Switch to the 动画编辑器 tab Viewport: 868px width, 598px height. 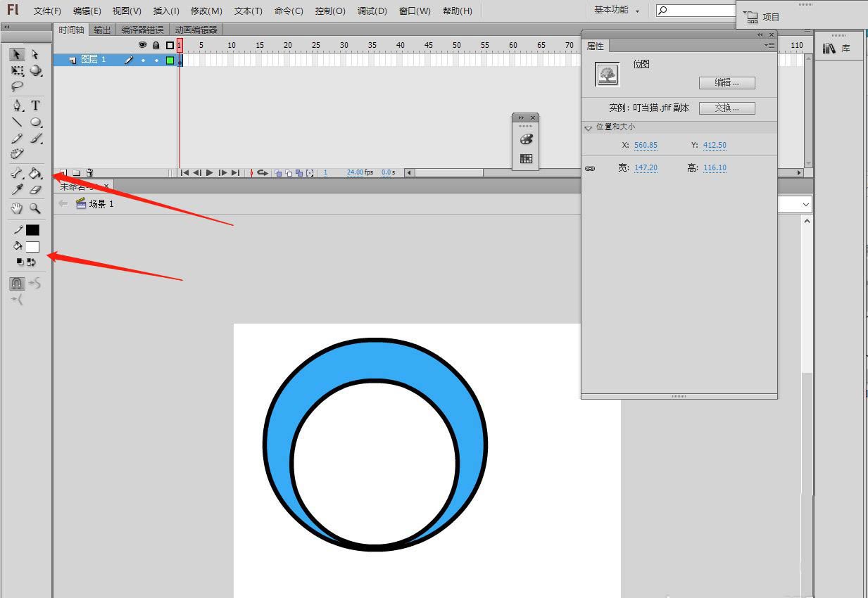(x=196, y=30)
